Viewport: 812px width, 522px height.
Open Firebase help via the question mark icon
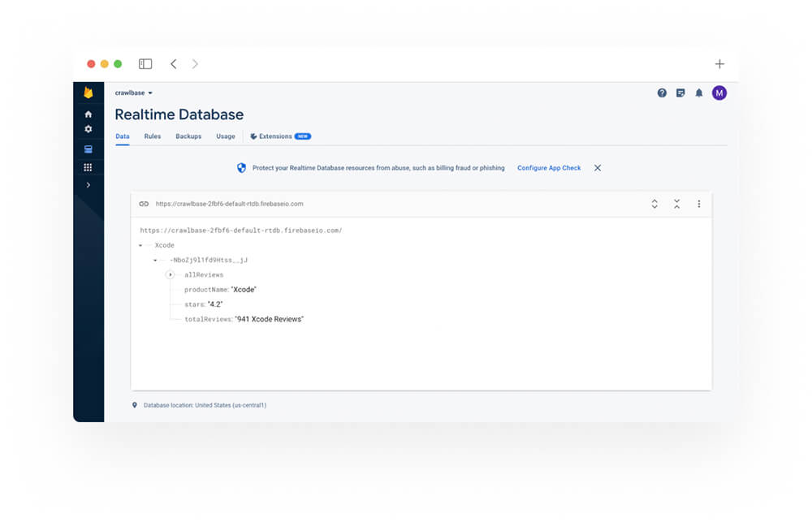tap(661, 93)
